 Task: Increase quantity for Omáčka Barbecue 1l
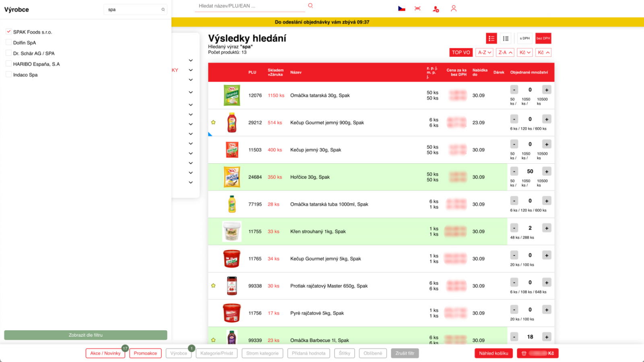coord(547,337)
